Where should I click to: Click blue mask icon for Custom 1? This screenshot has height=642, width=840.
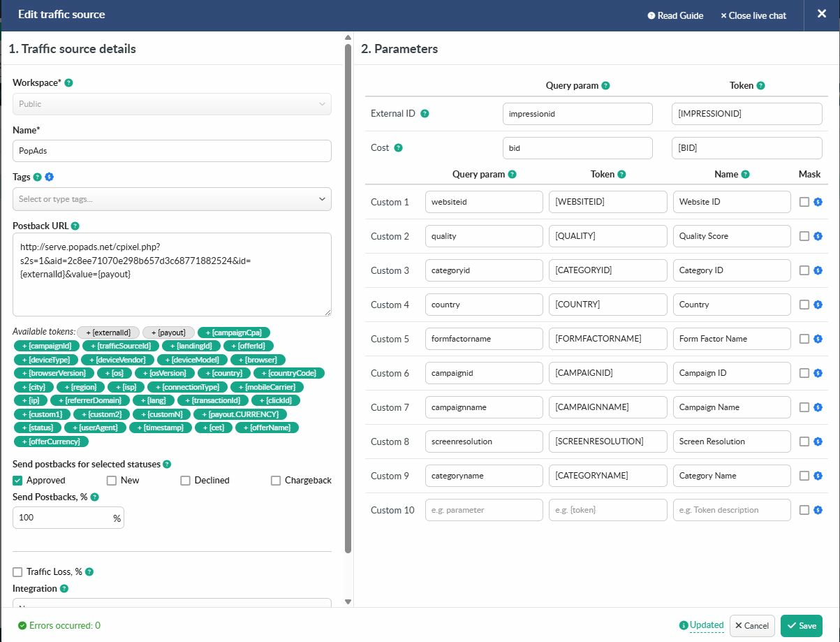pyautogui.click(x=818, y=202)
